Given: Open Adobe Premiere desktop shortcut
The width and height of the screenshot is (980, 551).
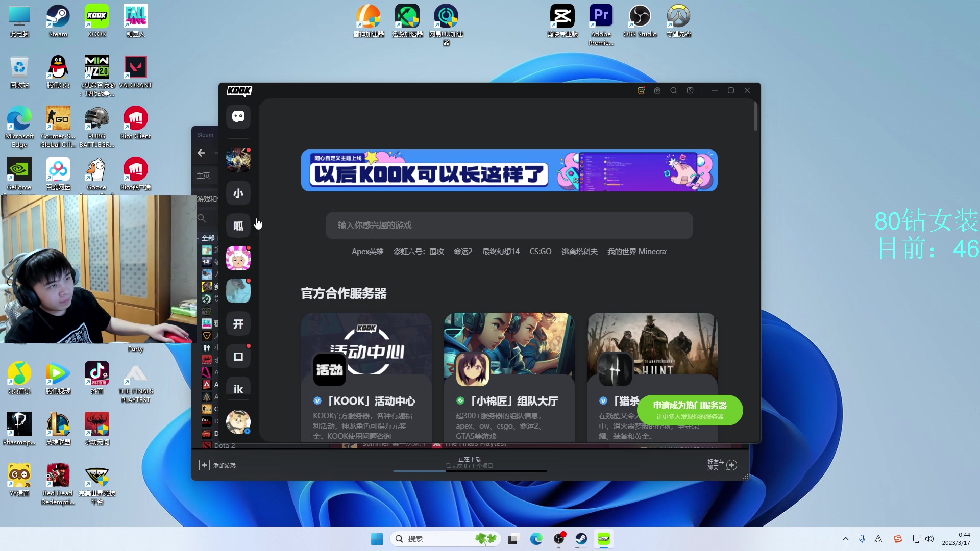Looking at the screenshot, I should [601, 25].
